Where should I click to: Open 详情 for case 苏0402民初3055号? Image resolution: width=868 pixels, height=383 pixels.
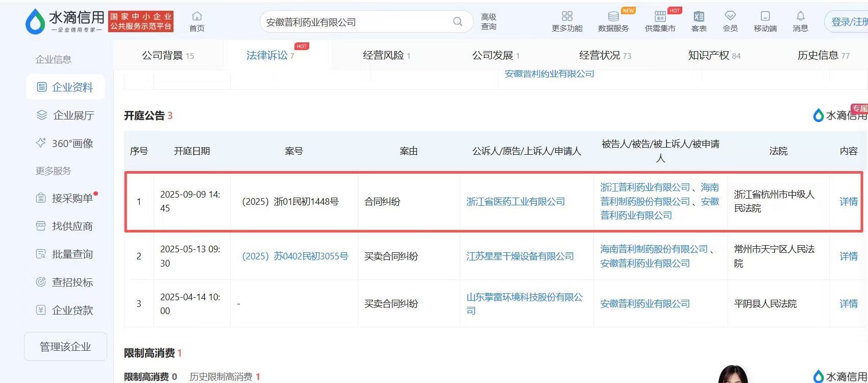click(849, 256)
